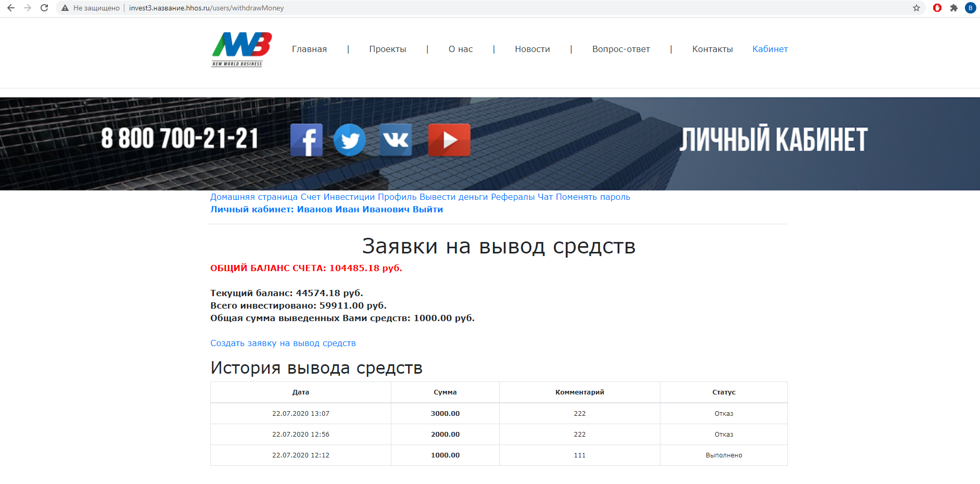
Task: Click comment 222 in the 2000.00 row
Action: click(580, 435)
